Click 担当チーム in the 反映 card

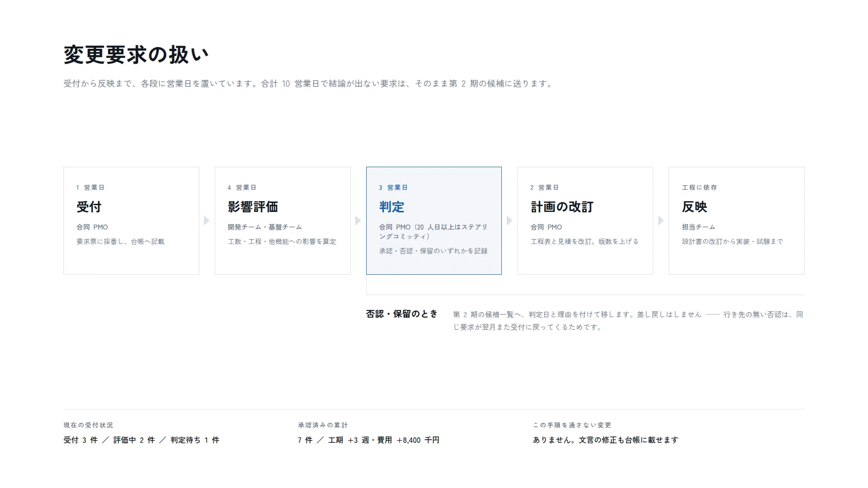pyautogui.click(x=698, y=227)
